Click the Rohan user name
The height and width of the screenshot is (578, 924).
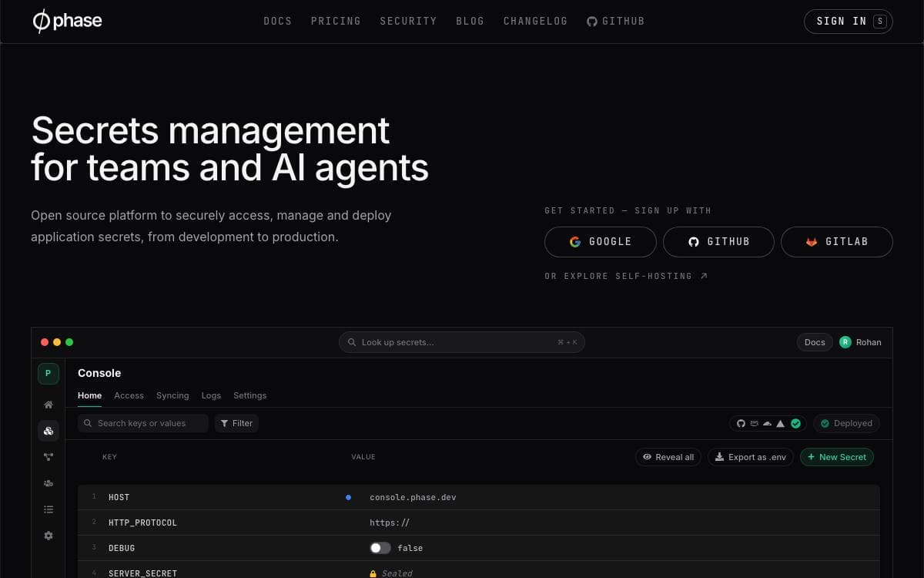[869, 342]
